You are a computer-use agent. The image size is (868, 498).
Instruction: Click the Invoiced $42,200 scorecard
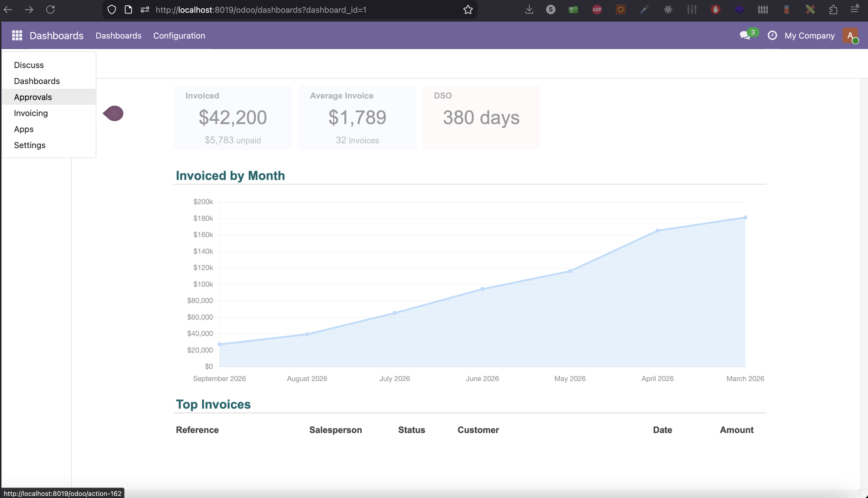tap(233, 117)
